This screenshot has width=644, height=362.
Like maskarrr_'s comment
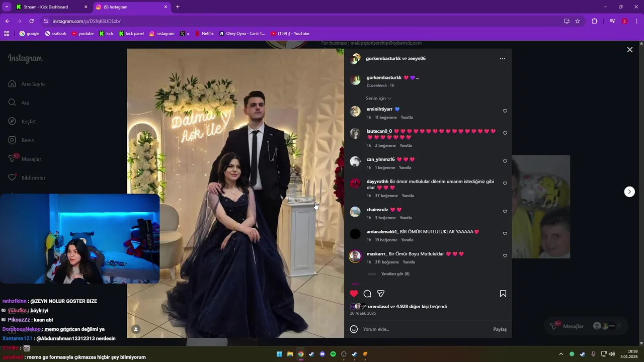pyautogui.click(x=505, y=256)
